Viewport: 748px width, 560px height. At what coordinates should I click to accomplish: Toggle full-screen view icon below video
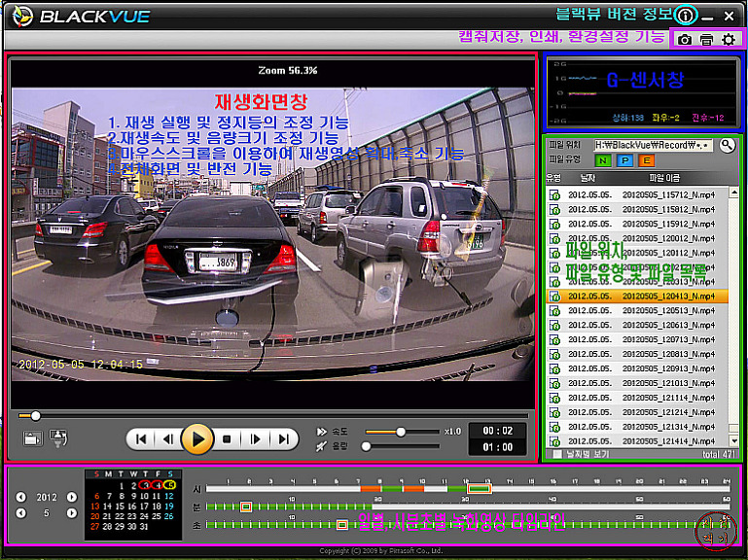click(x=32, y=437)
